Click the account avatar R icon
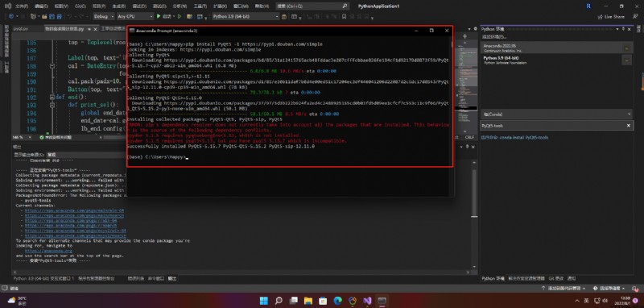This screenshot has width=644, height=308. pos(588,6)
